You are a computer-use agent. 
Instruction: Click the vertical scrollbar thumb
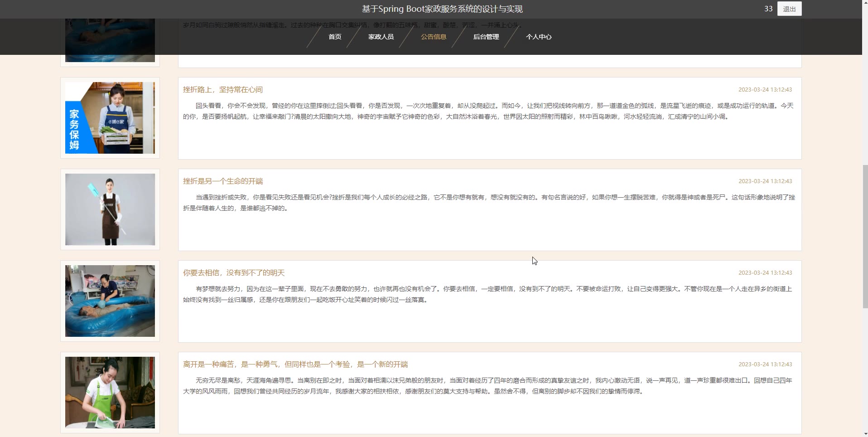(865, 237)
